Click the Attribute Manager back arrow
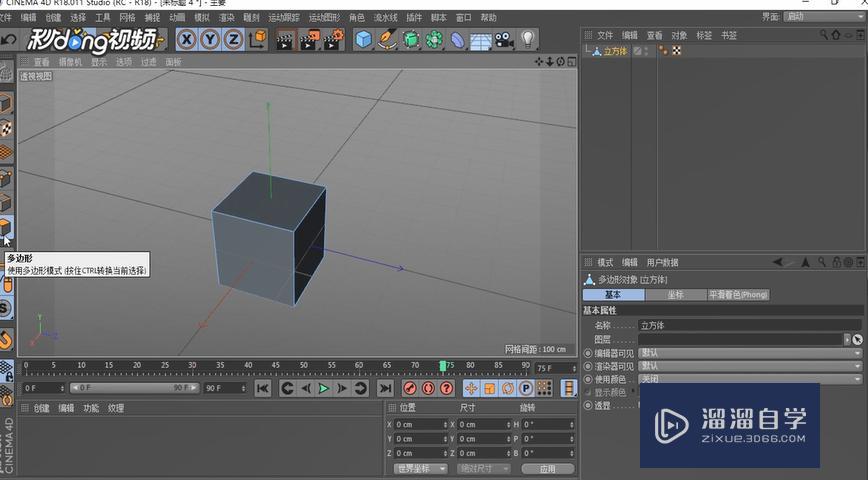Screen dimensions: 868x480 pos(778,262)
